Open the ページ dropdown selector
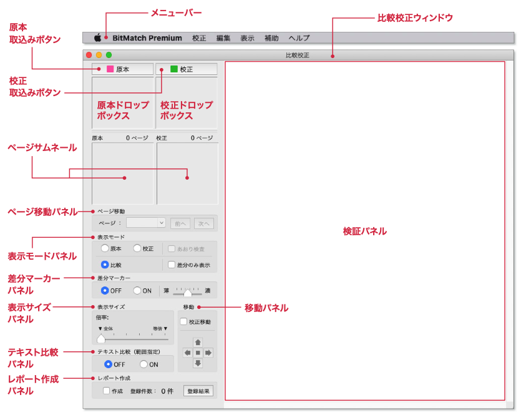 coord(146,223)
